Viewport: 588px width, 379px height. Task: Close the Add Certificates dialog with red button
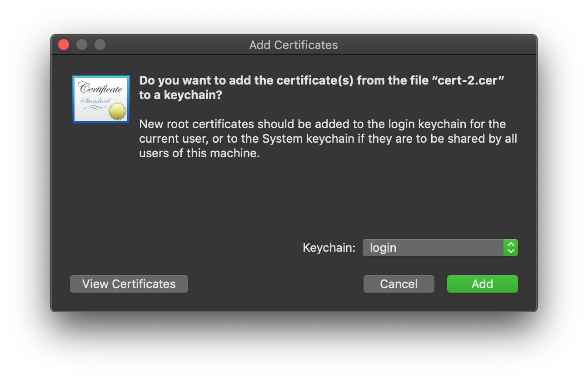click(x=64, y=45)
